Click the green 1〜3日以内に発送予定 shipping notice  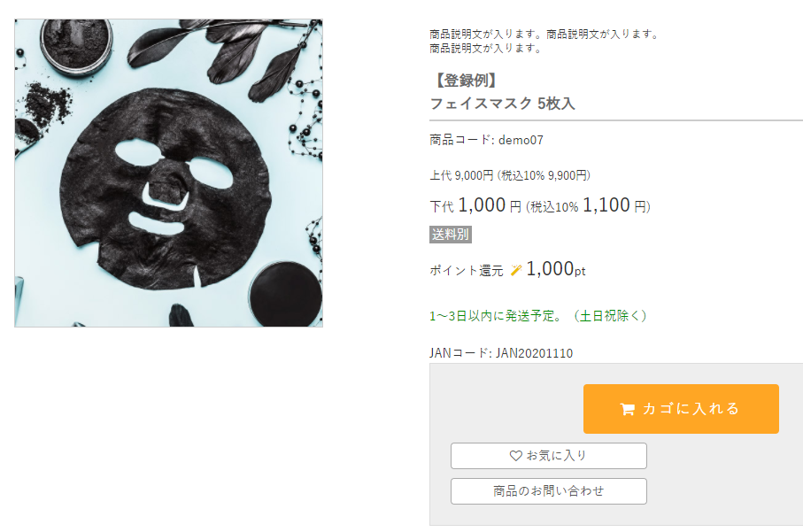538,316
